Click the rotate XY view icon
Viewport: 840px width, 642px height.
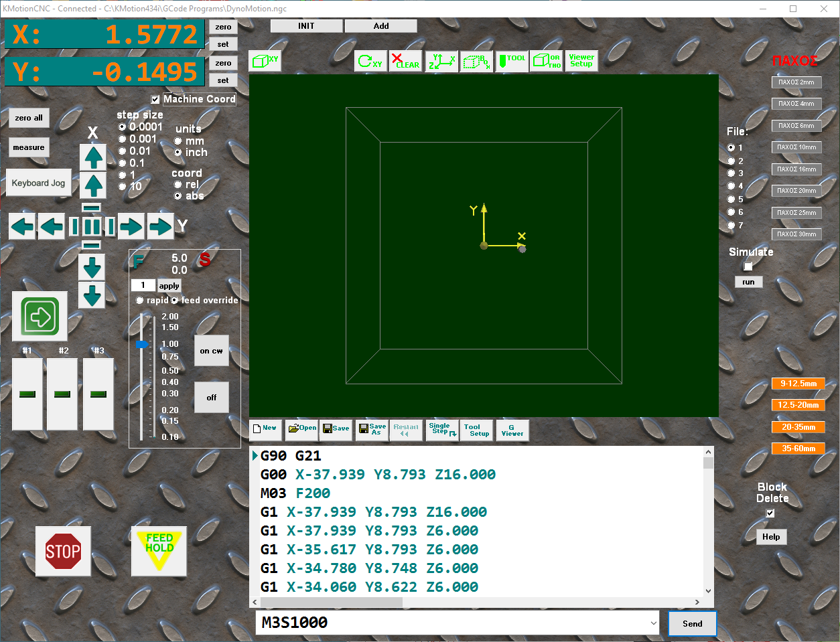point(370,61)
